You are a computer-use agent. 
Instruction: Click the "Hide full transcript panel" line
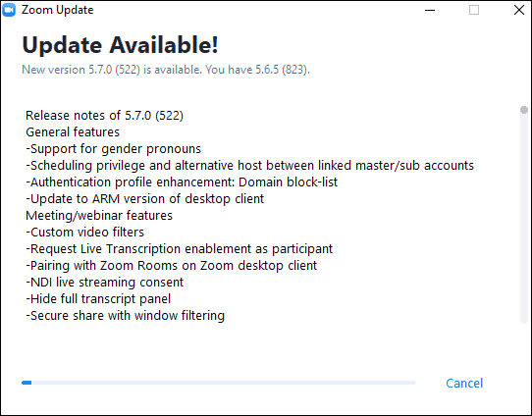[98, 299]
